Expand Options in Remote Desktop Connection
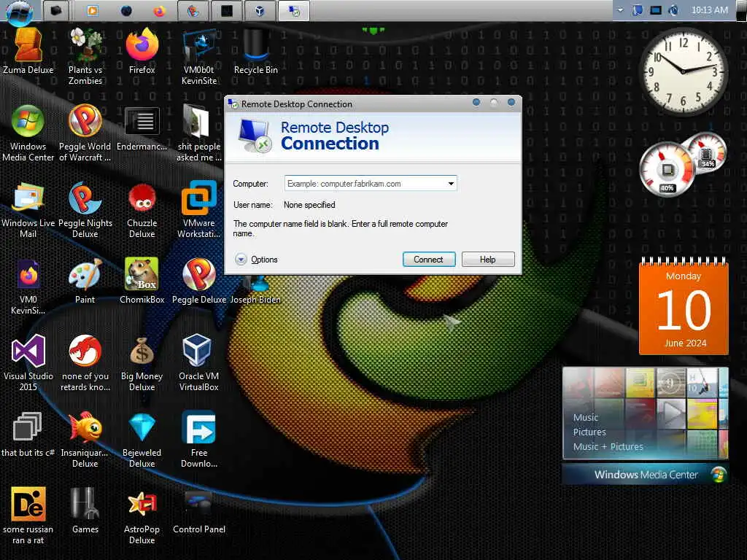Screen dimensions: 747x560 (x=256, y=260)
